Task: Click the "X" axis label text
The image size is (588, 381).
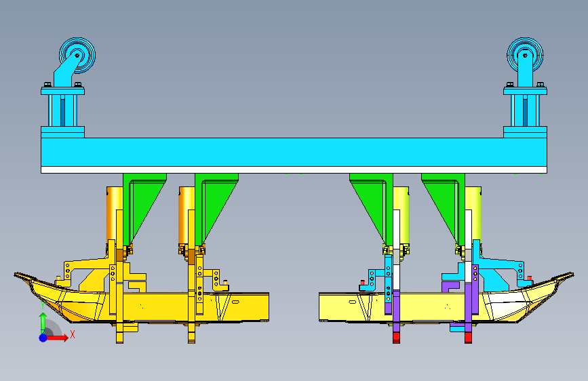Action: [73, 334]
